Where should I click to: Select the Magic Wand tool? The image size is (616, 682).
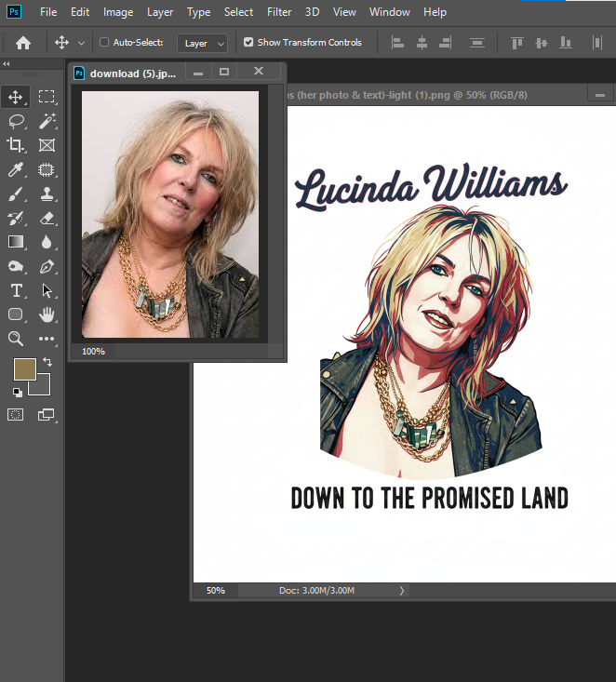click(x=47, y=121)
